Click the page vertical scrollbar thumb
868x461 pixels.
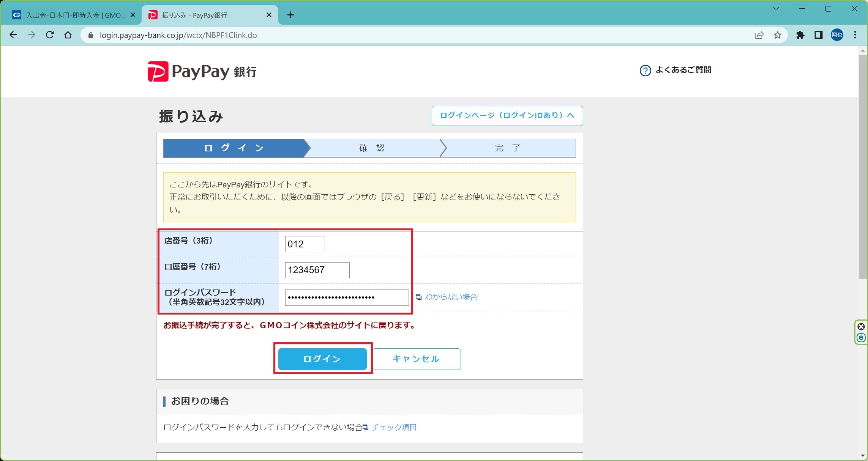(863, 167)
